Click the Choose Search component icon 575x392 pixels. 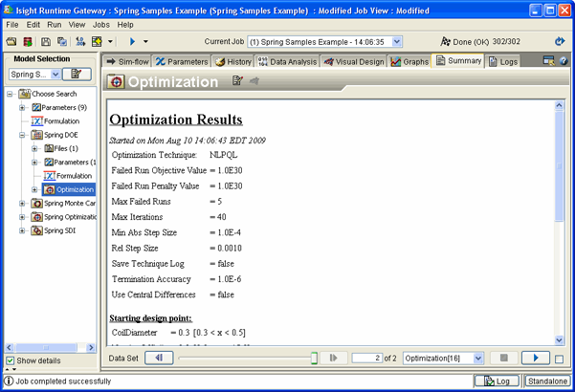24,94
